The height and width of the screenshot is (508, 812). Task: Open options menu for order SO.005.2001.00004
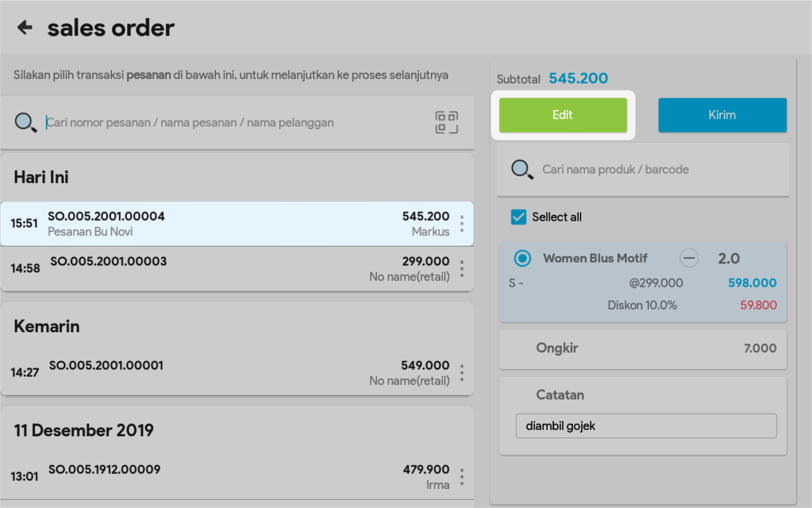(462, 224)
